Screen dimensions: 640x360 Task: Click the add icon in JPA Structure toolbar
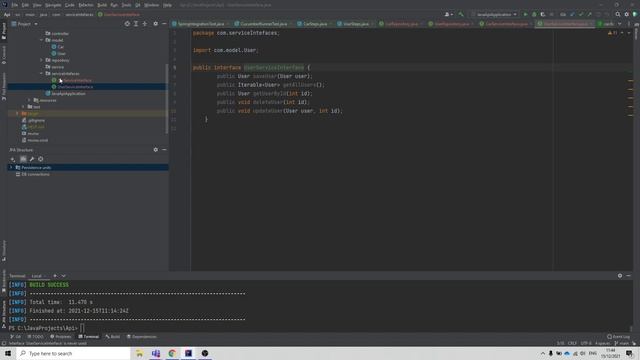(x=13, y=159)
